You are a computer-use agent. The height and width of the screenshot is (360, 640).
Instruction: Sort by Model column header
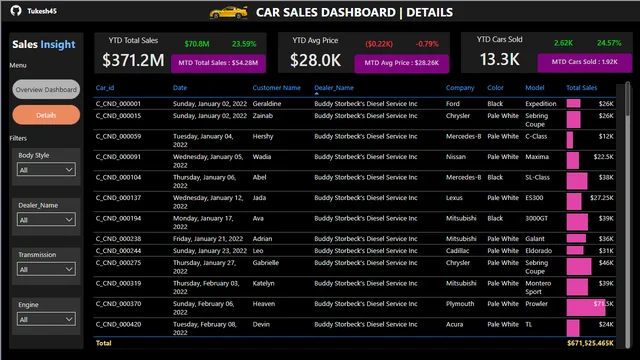[x=535, y=88]
